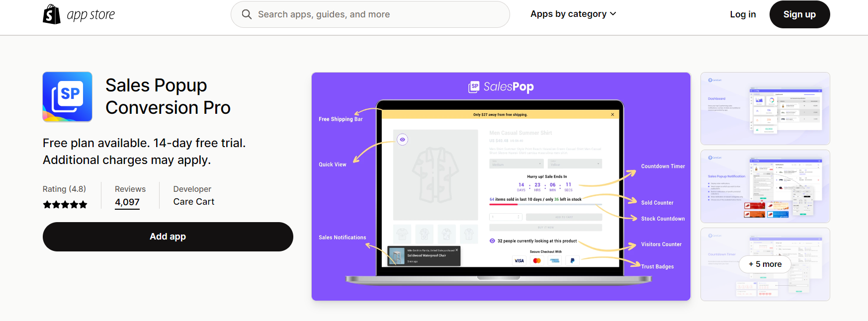Click the Shopify bag logo icon

point(52,14)
